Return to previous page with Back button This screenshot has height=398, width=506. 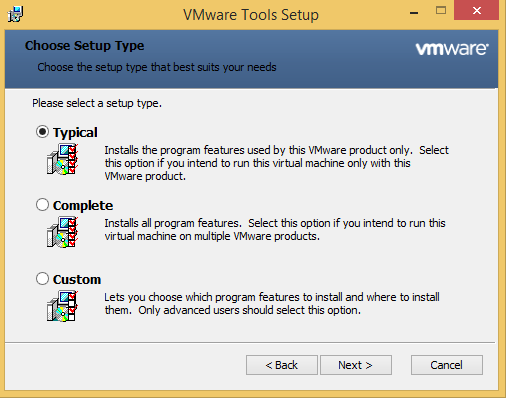click(282, 365)
